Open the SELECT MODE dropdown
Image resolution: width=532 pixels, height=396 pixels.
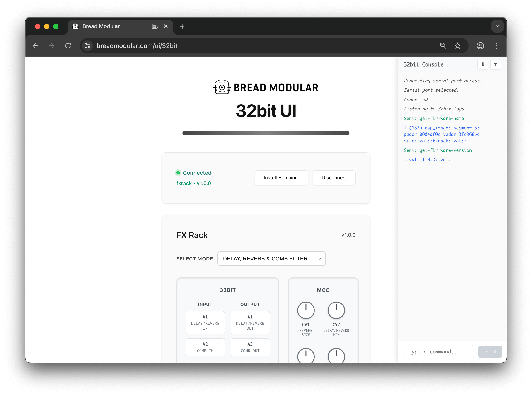271,258
